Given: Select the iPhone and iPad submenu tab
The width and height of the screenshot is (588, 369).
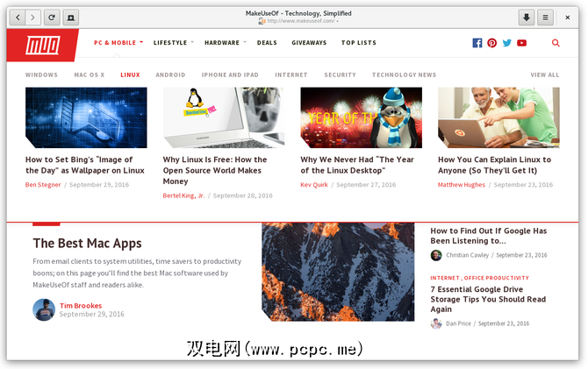Looking at the screenshot, I should point(230,75).
